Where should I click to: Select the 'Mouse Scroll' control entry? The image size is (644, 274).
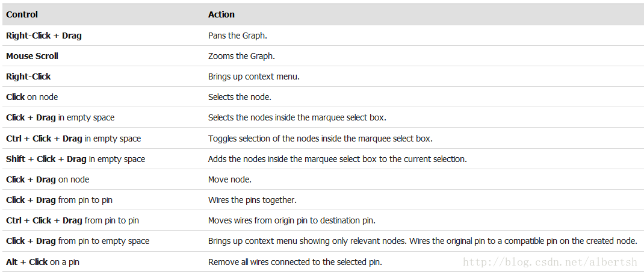[32, 56]
